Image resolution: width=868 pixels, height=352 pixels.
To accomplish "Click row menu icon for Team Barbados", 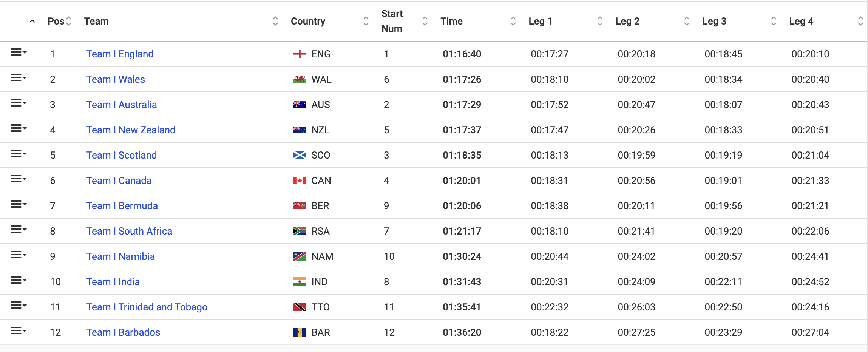I will 18,331.
